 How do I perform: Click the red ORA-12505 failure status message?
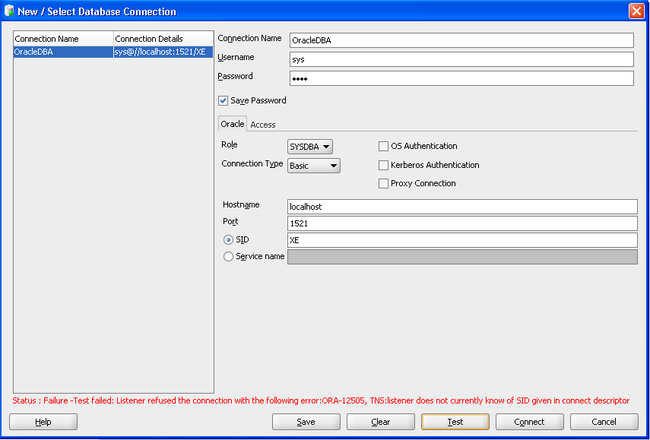click(x=321, y=401)
